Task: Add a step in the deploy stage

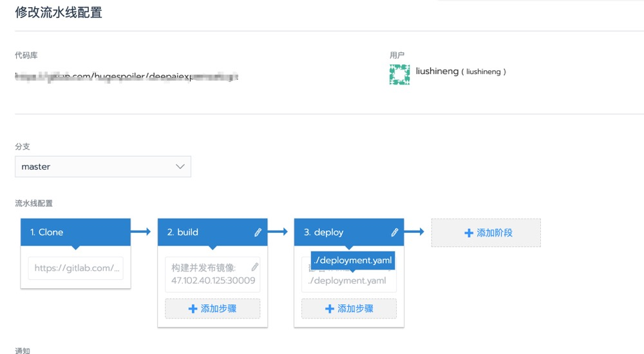Action: click(x=348, y=309)
